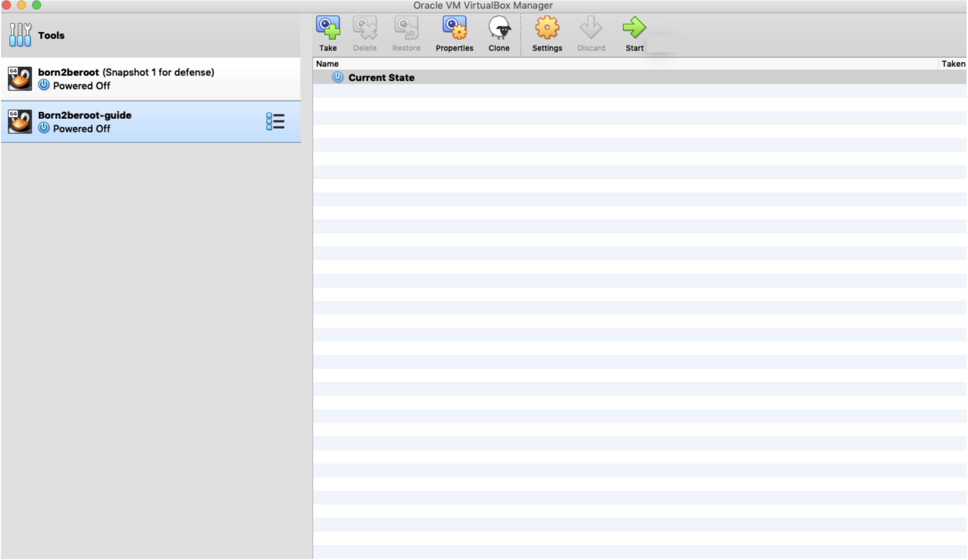Click the Name column header

pyautogui.click(x=327, y=64)
